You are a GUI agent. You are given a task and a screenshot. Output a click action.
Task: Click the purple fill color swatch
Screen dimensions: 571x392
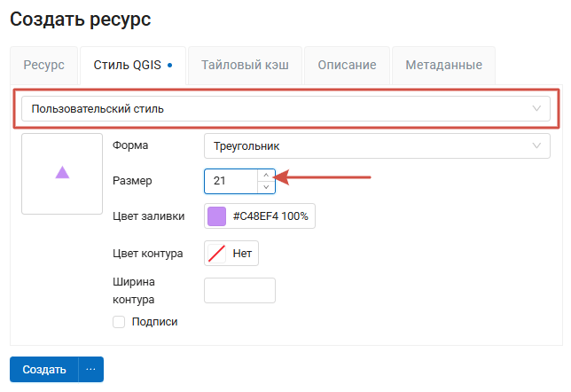tap(216, 216)
